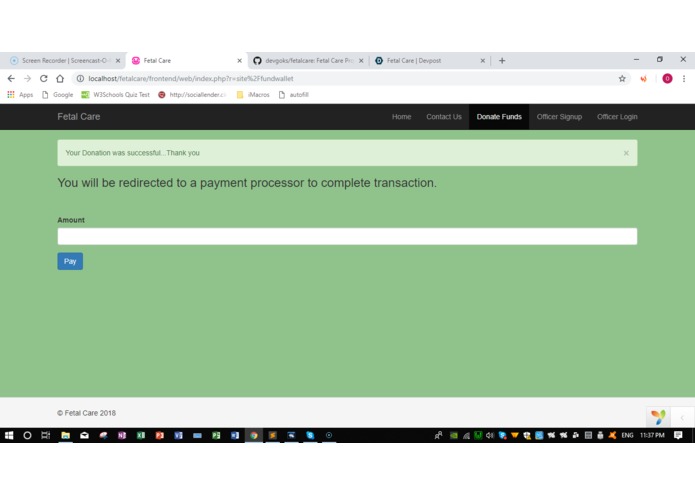
Task: Click the Avast orange tray icon
Action: [x=612, y=435]
